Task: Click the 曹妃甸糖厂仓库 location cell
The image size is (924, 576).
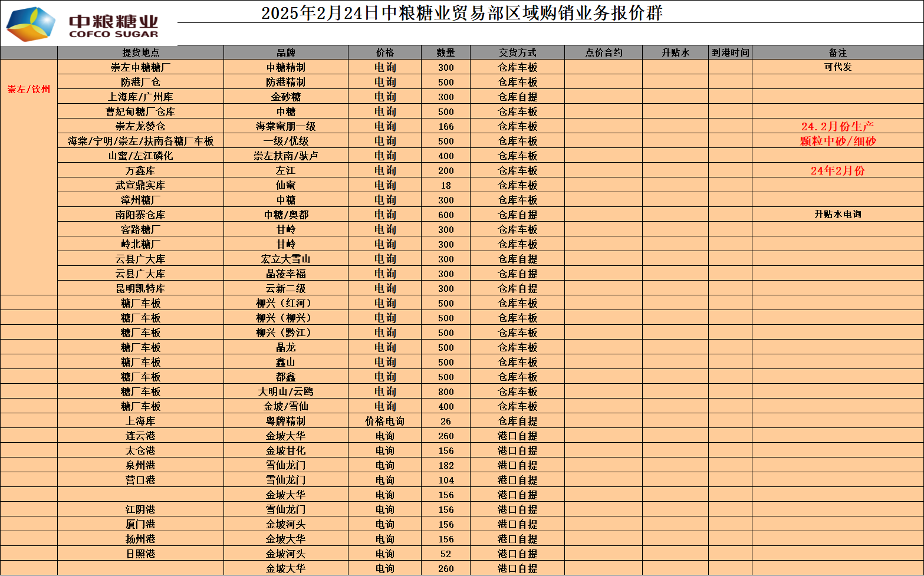Action: pos(140,111)
